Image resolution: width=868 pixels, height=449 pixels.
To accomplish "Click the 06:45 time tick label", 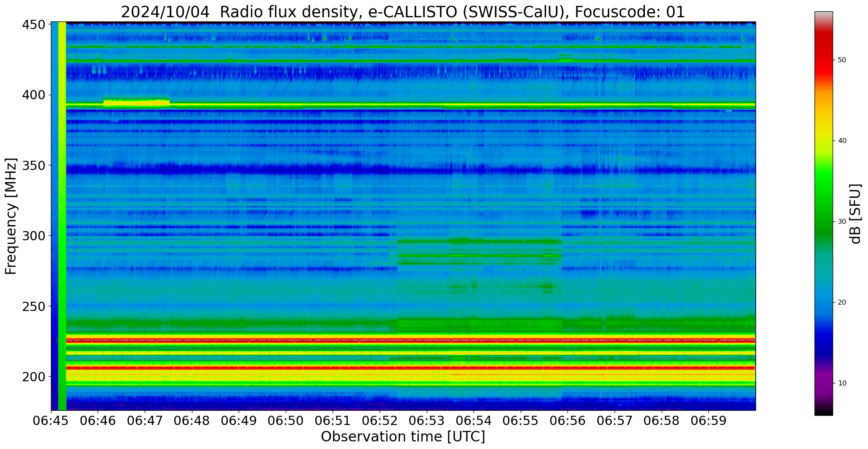I will pyautogui.click(x=51, y=421).
